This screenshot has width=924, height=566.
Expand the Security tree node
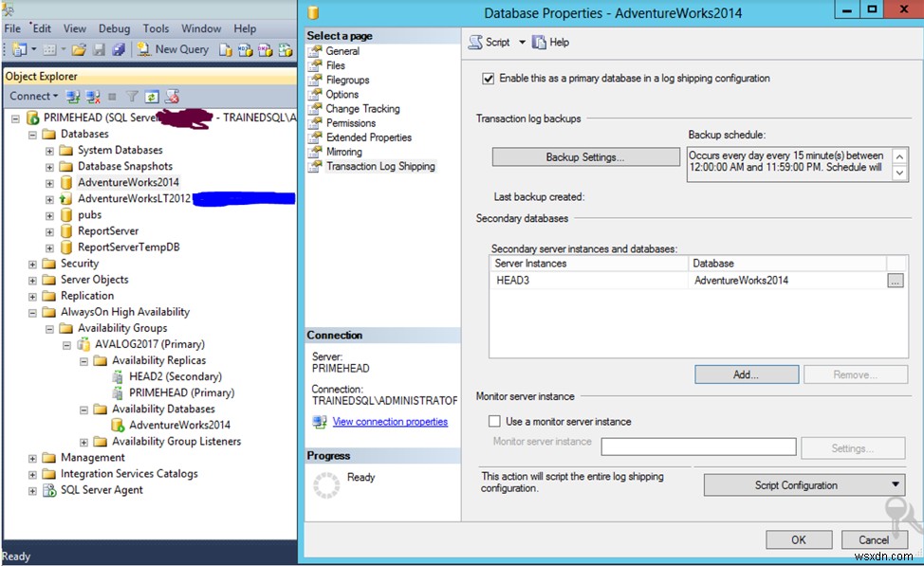pos(33,263)
